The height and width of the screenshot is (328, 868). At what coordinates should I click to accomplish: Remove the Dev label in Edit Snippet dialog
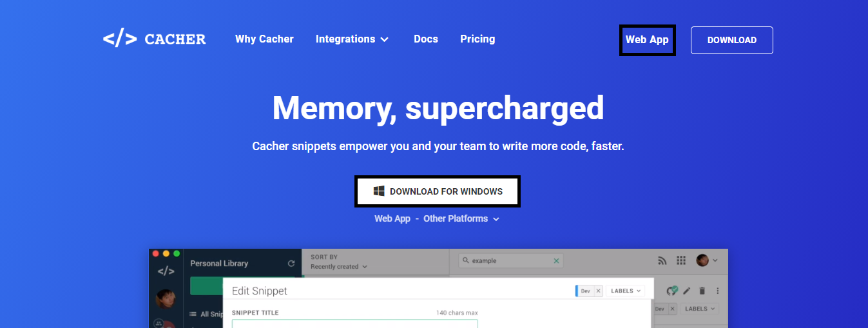pos(598,291)
